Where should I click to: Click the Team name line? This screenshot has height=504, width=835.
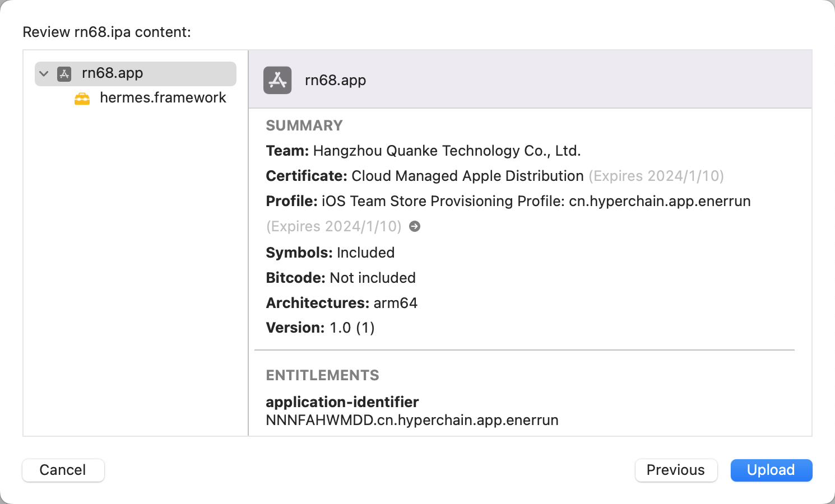pos(423,151)
